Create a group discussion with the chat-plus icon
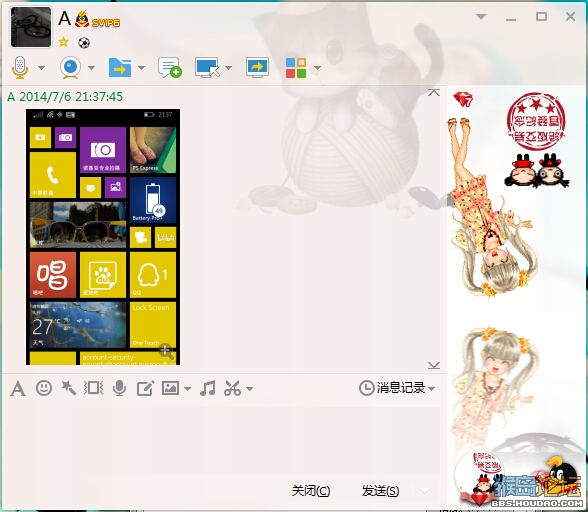The height and width of the screenshot is (512, 588). click(170, 68)
